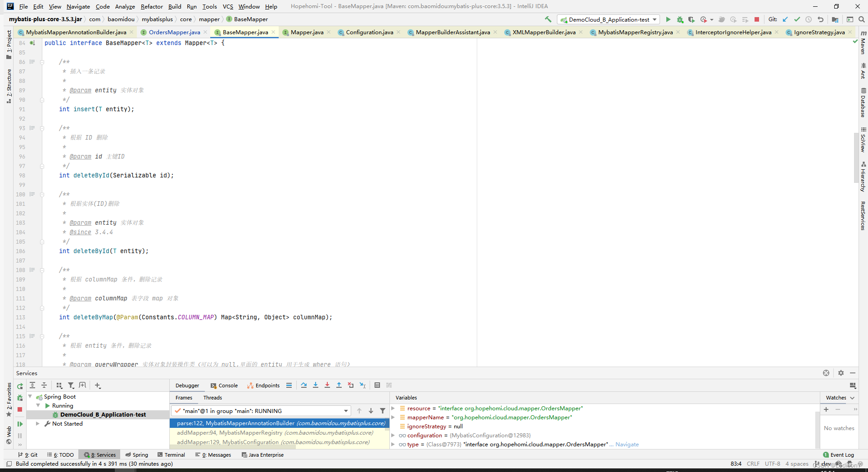The width and height of the screenshot is (868, 472).
Task: Run DemoCloud_B_Application-test with green play icon
Action: pyautogui.click(x=668, y=19)
